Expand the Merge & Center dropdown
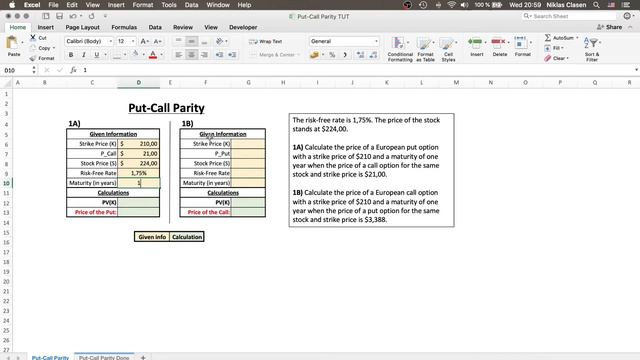640x360 pixels. [299, 55]
